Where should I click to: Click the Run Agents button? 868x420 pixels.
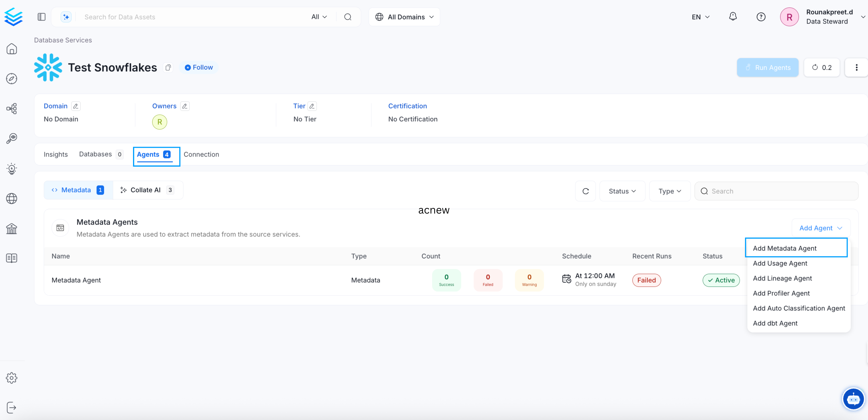(x=768, y=67)
